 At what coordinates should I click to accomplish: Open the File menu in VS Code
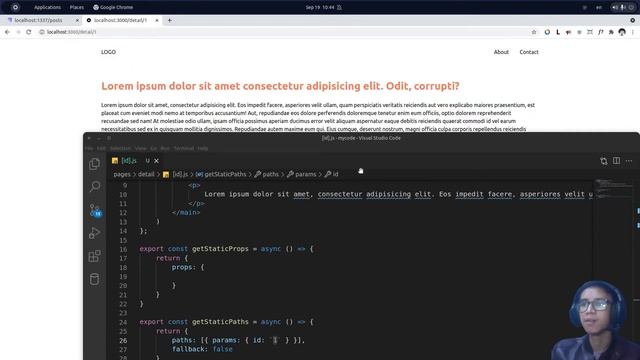tap(89, 149)
